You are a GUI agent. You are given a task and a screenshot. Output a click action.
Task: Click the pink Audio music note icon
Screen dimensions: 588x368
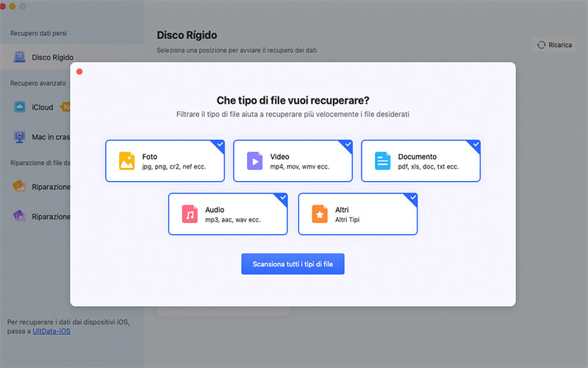coord(190,214)
